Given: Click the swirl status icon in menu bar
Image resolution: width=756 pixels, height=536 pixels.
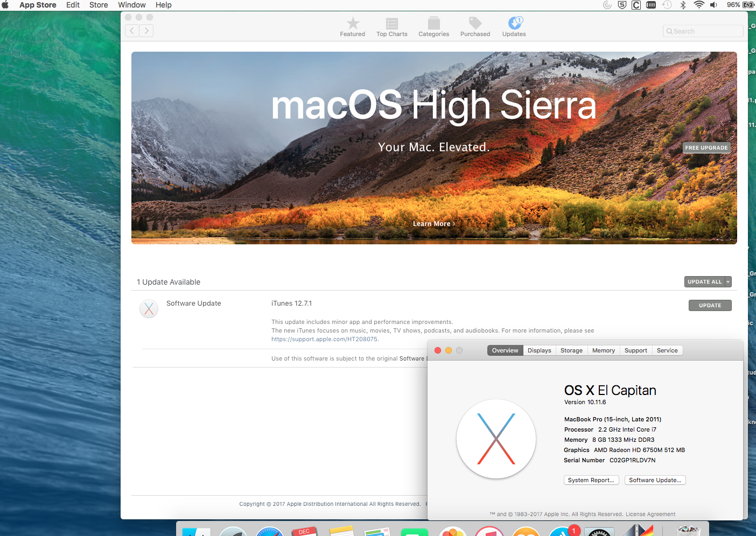Looking at the screenshot, I should tap(607, 5).
